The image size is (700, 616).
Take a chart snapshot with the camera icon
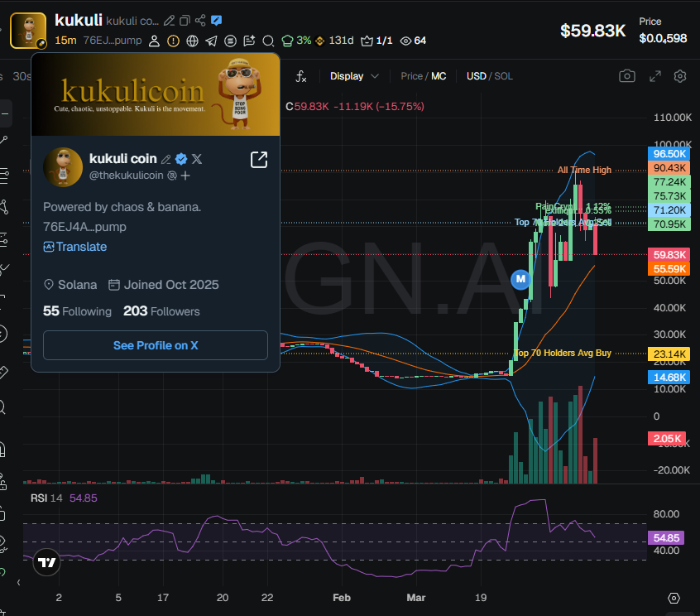626,75
